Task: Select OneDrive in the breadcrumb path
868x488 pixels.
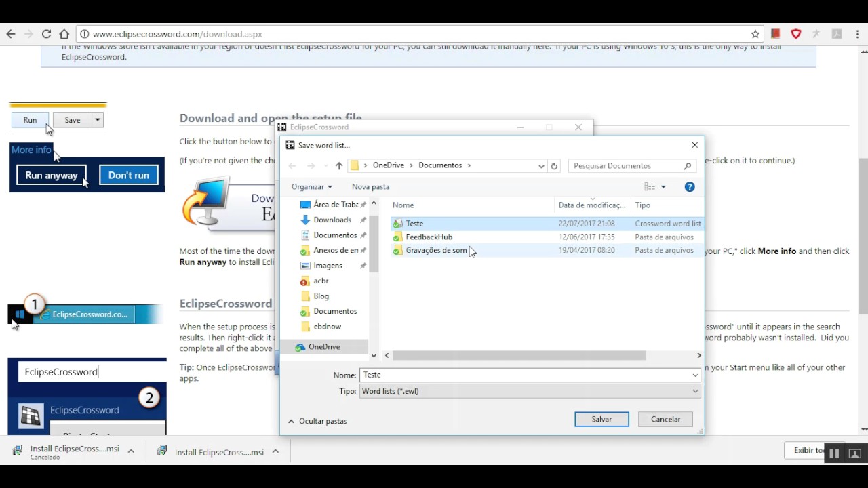Action: click(389, 165)
